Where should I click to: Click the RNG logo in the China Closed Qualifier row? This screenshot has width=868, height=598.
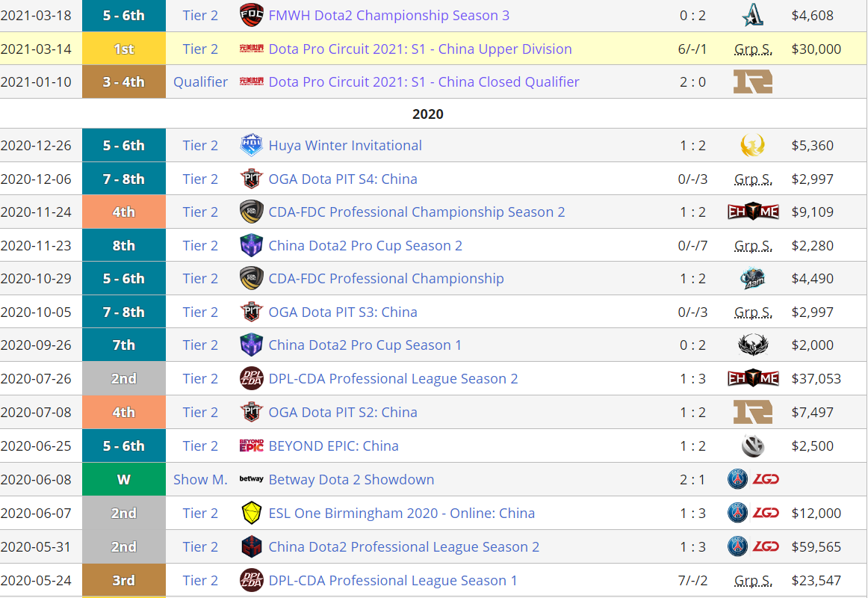(x=753, y=82)
